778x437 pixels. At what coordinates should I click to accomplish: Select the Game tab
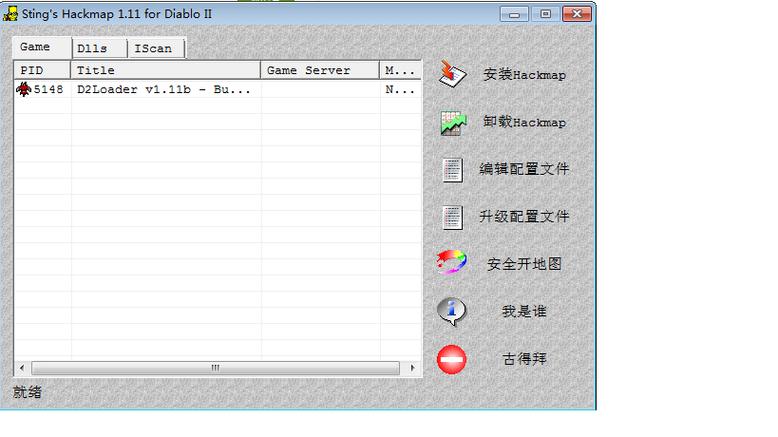tap(36, 47)
